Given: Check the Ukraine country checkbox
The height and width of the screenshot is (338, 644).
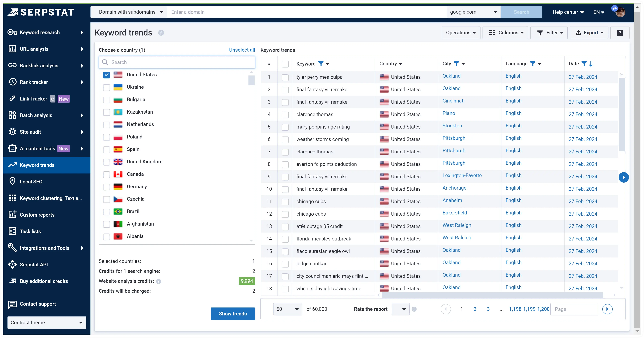Looking at the screenshot, I should click(107, 87).
